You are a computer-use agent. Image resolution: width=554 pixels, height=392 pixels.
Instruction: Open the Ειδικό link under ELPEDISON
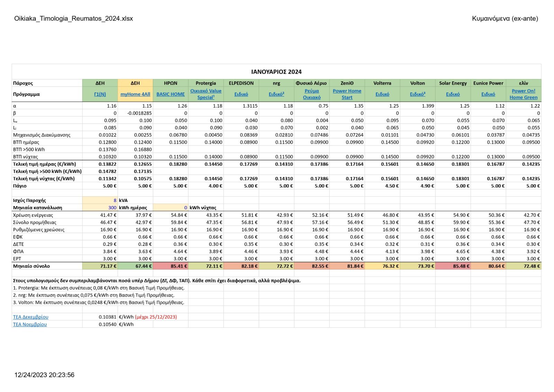(241, 94)
